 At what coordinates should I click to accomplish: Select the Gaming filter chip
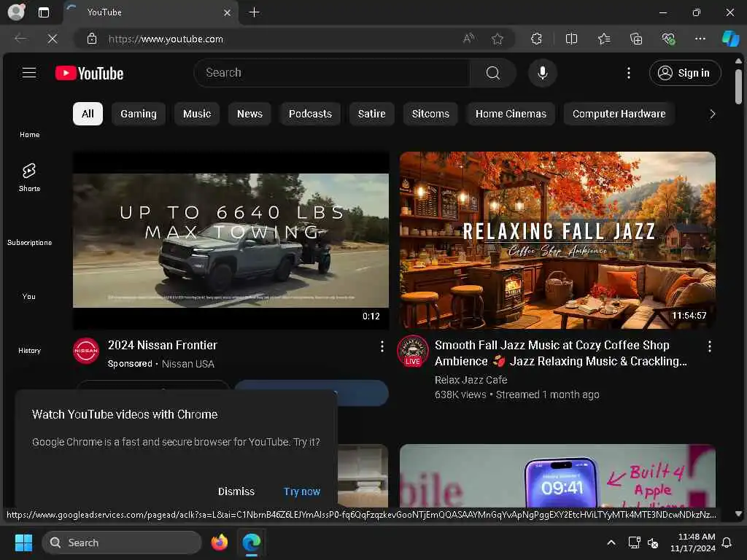click(x=139, y=114)
